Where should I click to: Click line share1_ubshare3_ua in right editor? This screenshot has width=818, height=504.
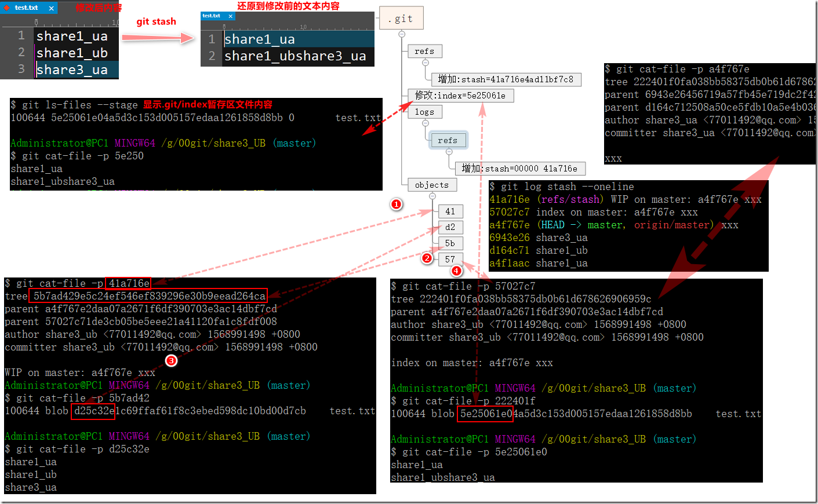pyautogui.click(x=295, y=56)
